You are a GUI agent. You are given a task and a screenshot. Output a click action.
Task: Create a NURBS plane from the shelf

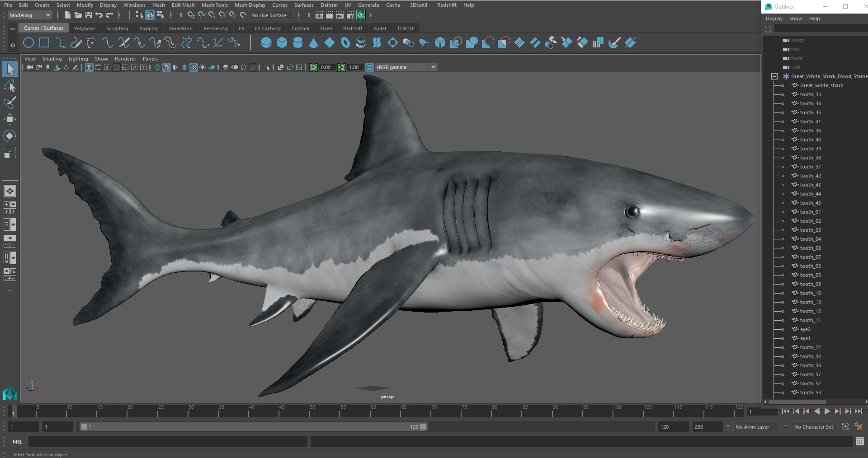point(330,43)
